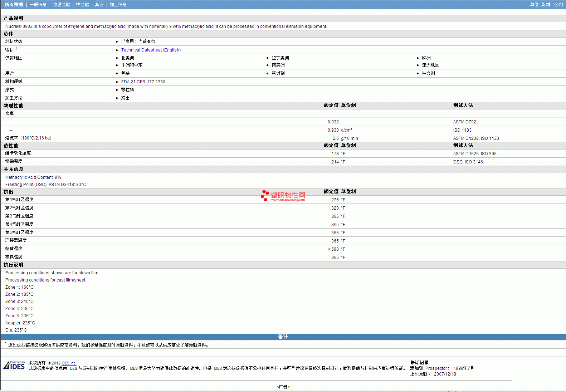Image resolution: width=566 pixels, height=392 pixels.
Task: Open the 所有数据 tab
Action: tap(14, 5)
